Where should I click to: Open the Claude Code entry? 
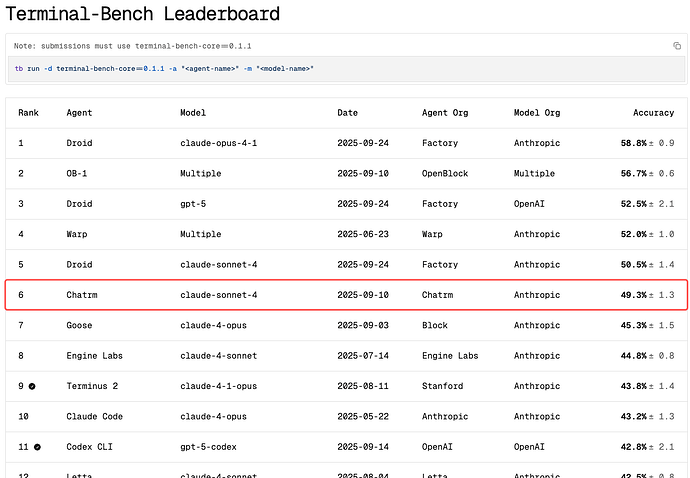click(x=96, y=417)
